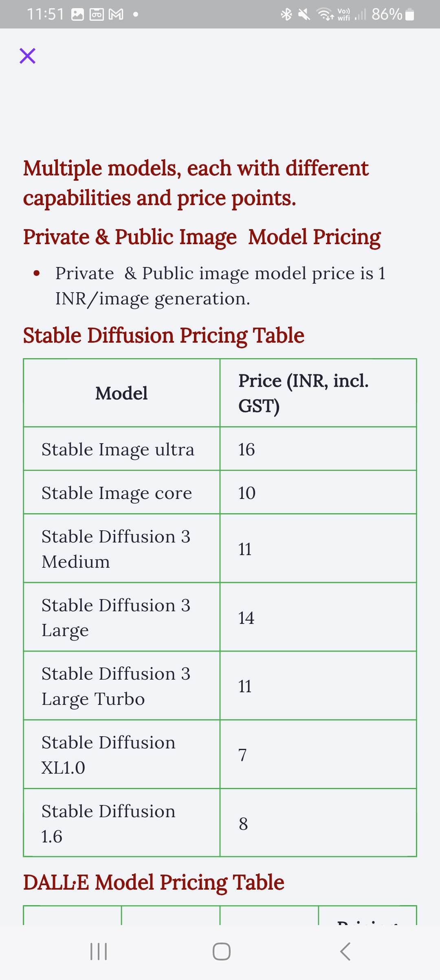The width and height of the screenshot is (440, 980).
Task: Tap the Wi-Fi status icon
Action: pos(325,15)
